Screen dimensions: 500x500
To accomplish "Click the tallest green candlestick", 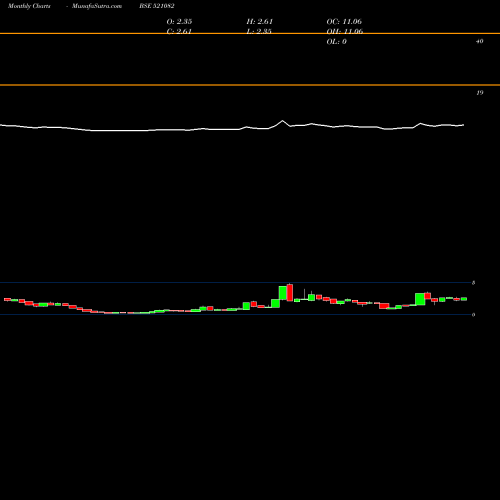I will coord(283,293).
